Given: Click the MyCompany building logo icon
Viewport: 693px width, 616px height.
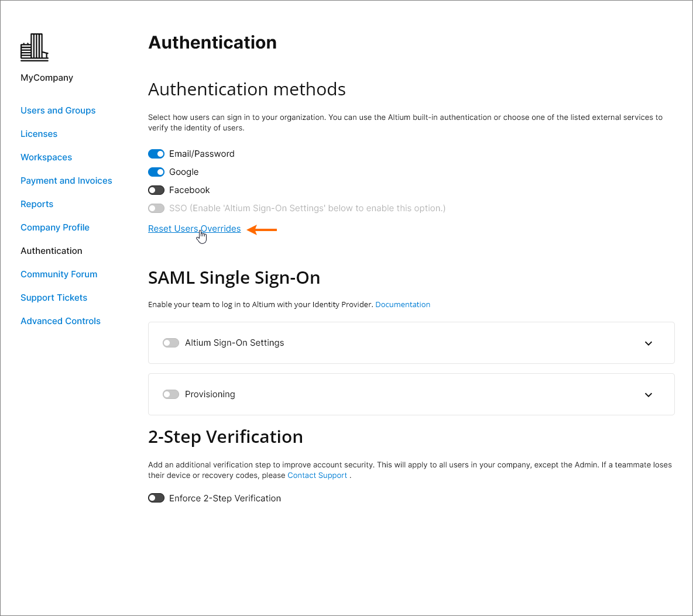Looking at the screenshot, I should pos(34,47).
